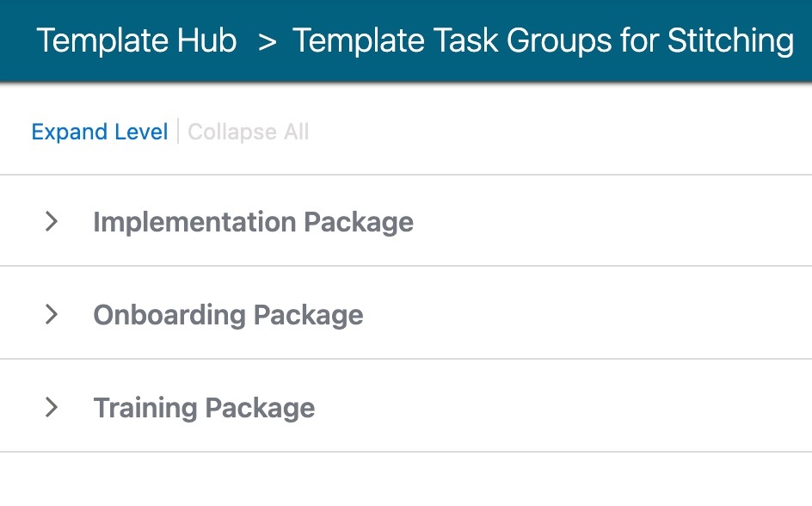
Task: Click the Training Package disclosure arrow
Action: (51, 406)
